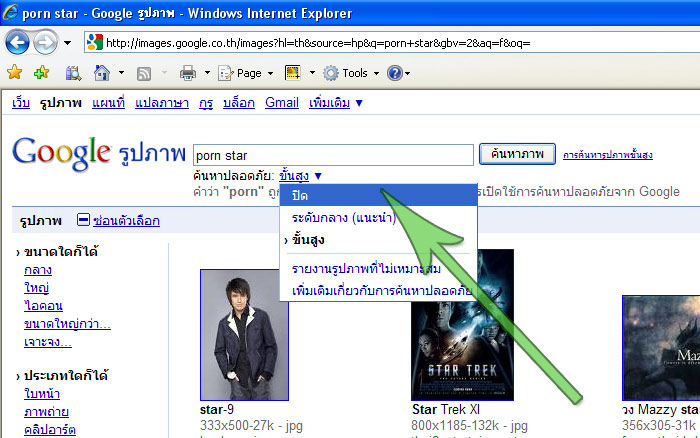
Task: Click เจาะจง… size filter
Action: (x=48, y=342)
